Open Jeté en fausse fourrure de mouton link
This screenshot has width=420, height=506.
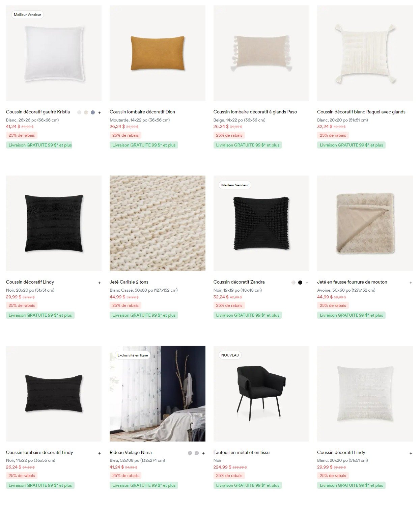click(x=352, y=282)
